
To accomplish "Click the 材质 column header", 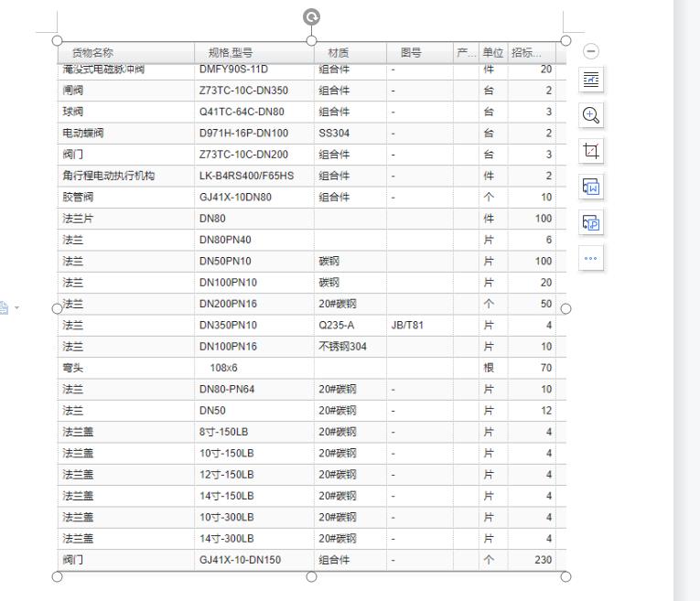I will (x=338, y=53).
